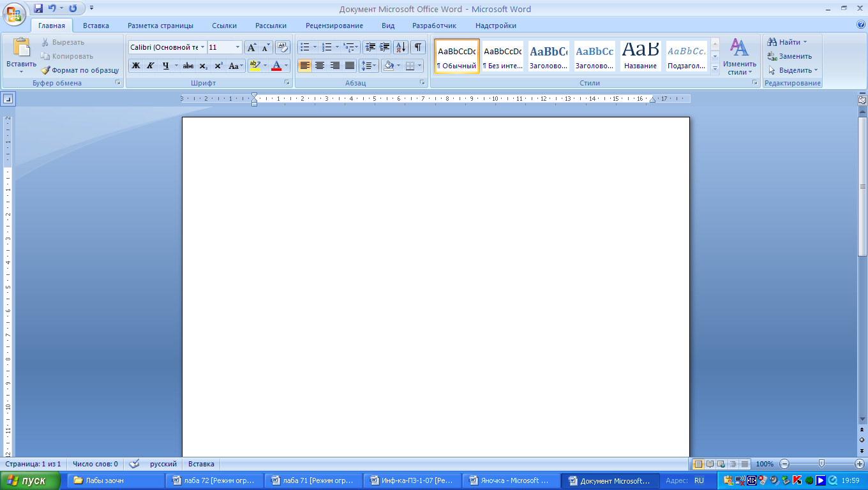Open font color dropdown arrow
868x490 pixels.
[287, 65]
